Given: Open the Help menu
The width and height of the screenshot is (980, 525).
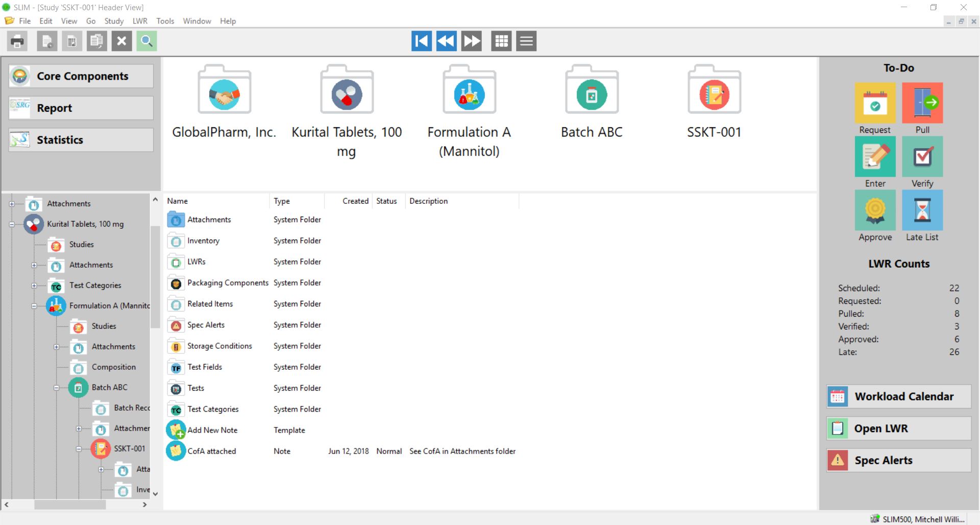Looking at the screenshot, I should pos(228,21).
